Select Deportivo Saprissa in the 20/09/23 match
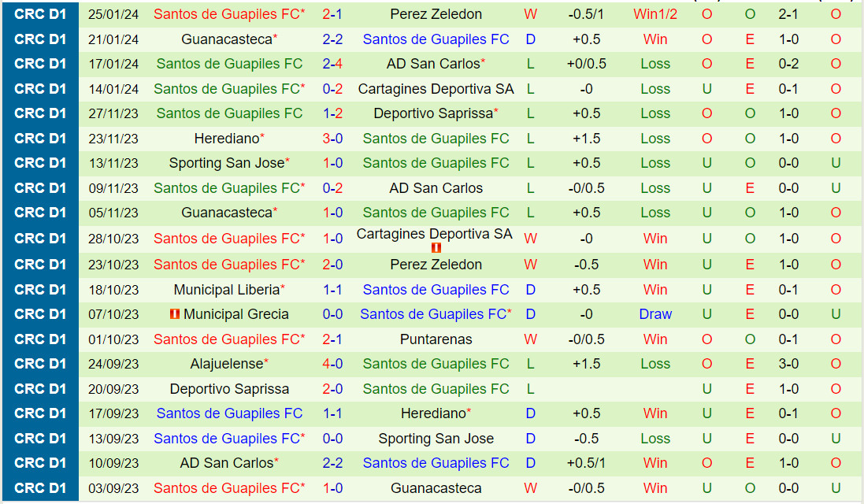The height and width of the screenshot is (504, 864). [x=229, y=389]
